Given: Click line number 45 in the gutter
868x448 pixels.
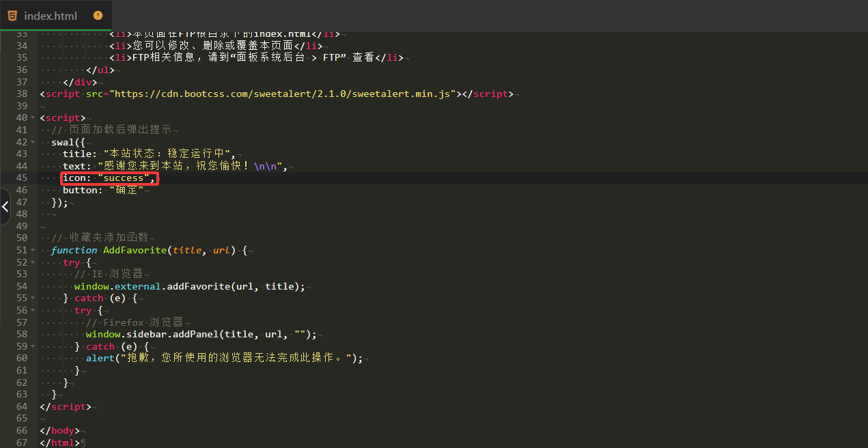Looking at the screenshot, I should click(21, 178).
